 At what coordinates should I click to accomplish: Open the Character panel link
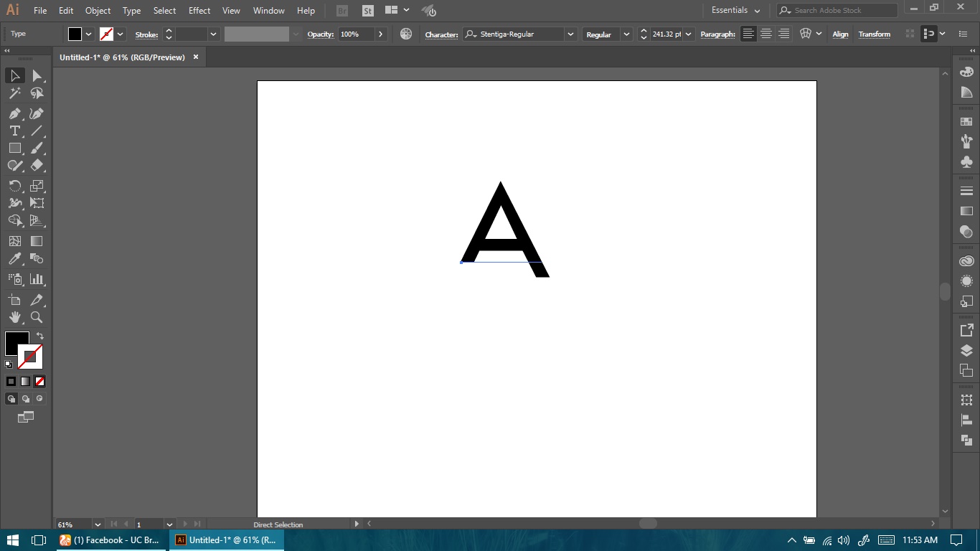441,34
